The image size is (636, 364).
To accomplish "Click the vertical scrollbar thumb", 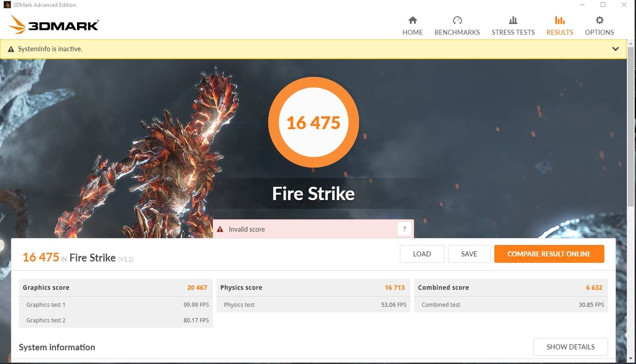I will [x=631, y=127].
